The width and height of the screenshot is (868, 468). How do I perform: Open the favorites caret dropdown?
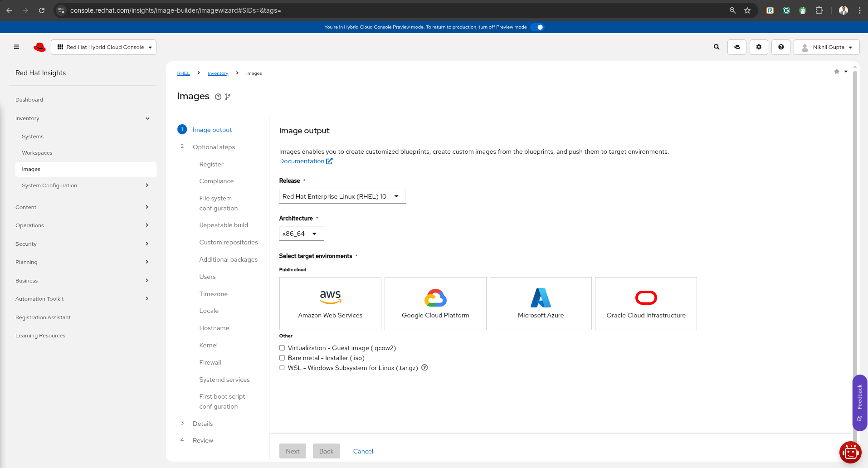[x=846, y=72]
